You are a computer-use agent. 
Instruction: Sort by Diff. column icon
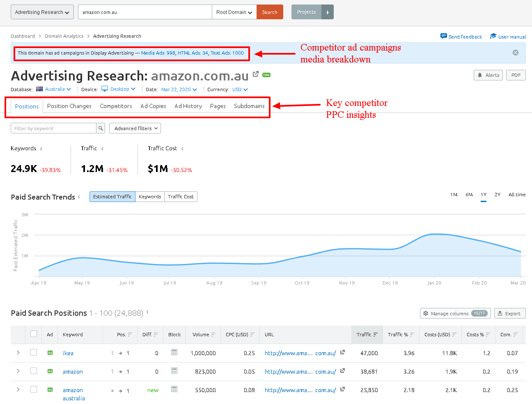click(156, 335)
